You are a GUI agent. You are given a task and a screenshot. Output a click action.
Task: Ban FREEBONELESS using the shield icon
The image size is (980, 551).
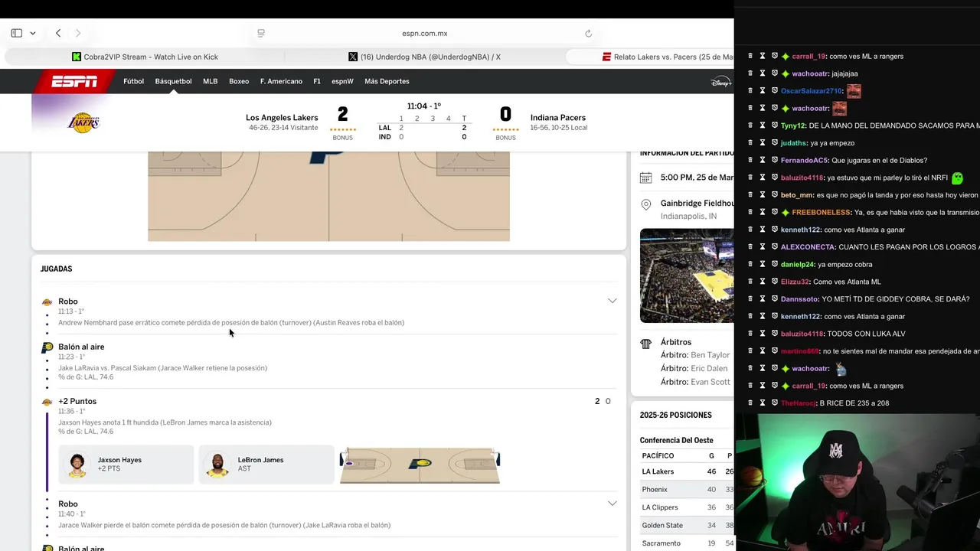(x=775, y=212)
